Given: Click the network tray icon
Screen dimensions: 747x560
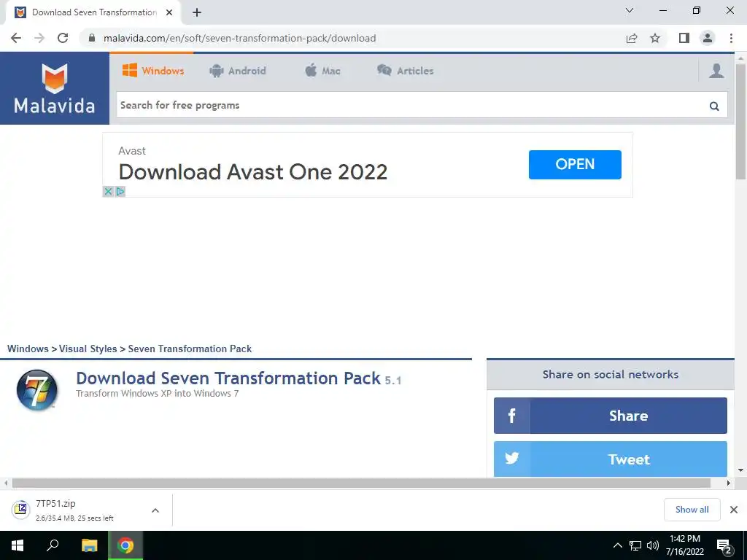Looking at the screenshot, I should pos(635,545).
